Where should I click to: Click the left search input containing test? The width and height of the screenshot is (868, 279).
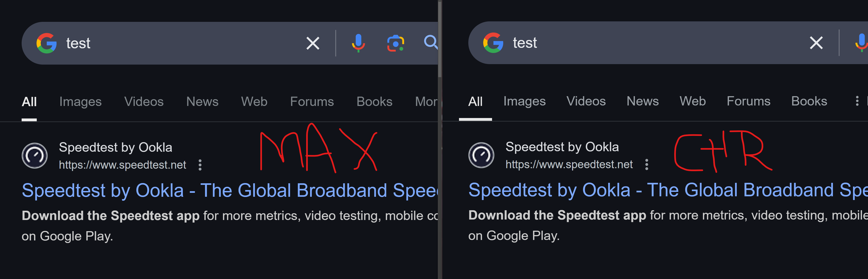click(182, 43)
